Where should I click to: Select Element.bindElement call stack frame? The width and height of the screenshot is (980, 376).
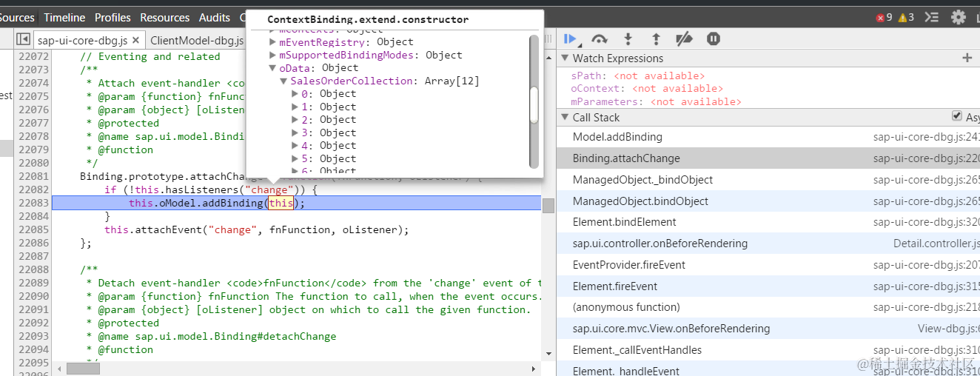tap(768, 222)
